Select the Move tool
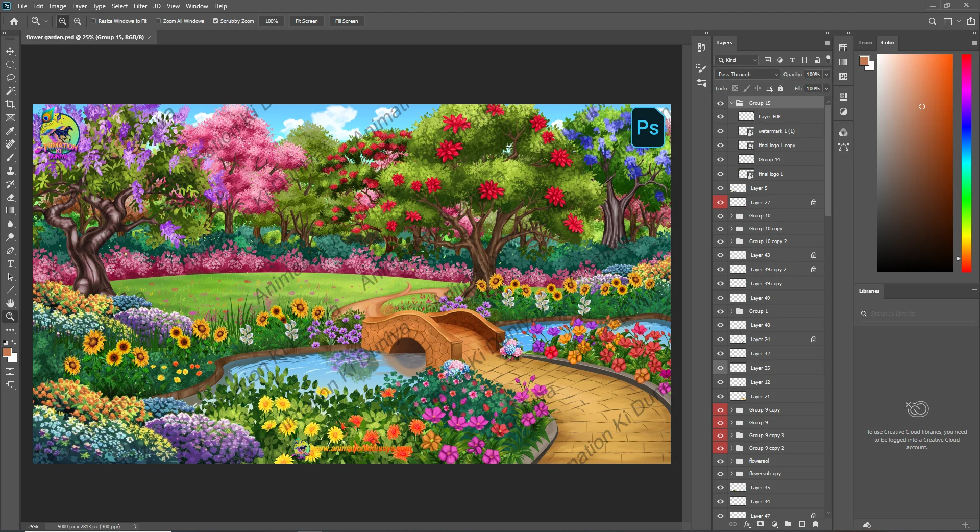 pyautogui.click(x=10, y=52)
